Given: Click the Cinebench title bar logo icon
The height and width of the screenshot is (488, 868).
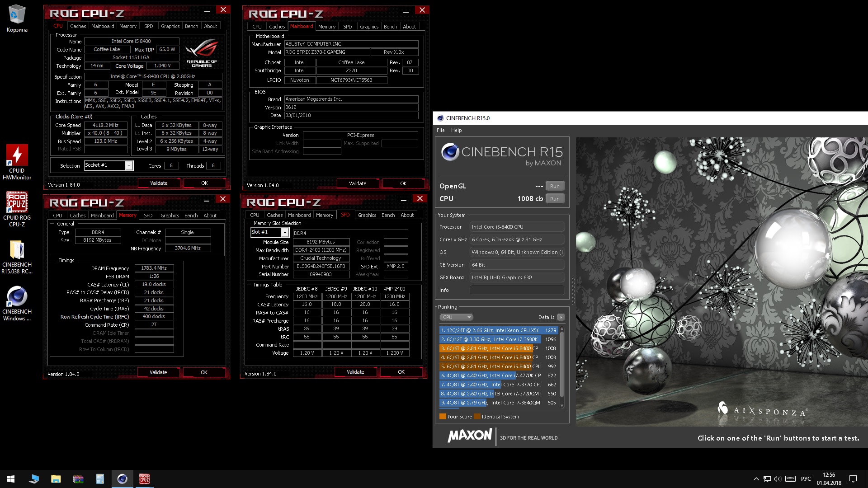Looking at the screenshot, I should [440, 118].
